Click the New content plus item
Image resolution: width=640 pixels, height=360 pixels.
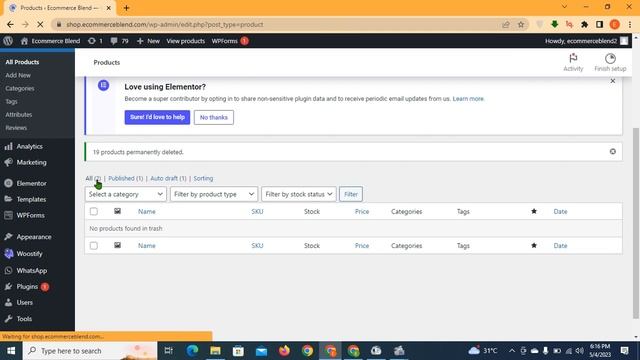click(148, 41)
